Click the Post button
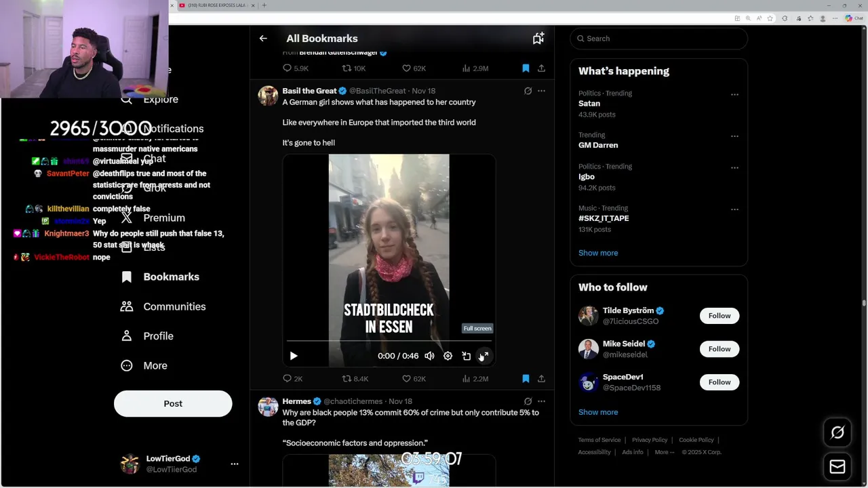868x488 pixels. 173,403
